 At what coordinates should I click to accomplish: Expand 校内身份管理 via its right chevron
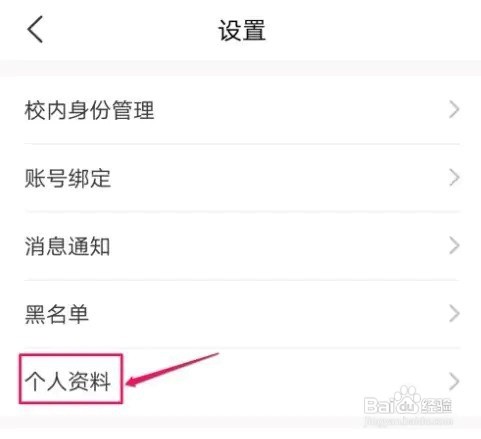(454, 110)
